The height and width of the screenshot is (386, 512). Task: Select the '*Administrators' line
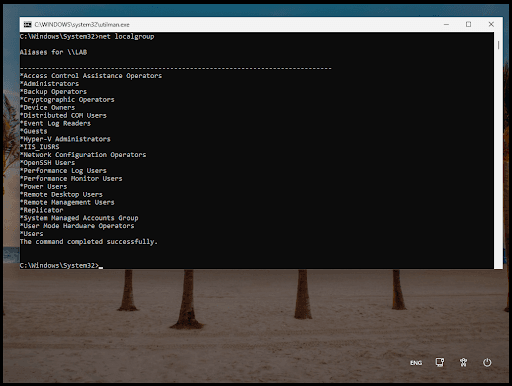49,84
